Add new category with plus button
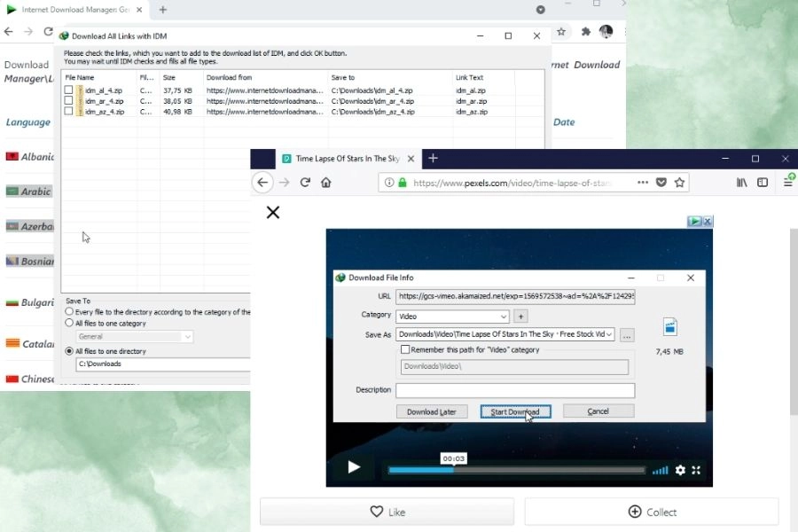The height and width of the screenshot is (532, 798). (520, 317)
